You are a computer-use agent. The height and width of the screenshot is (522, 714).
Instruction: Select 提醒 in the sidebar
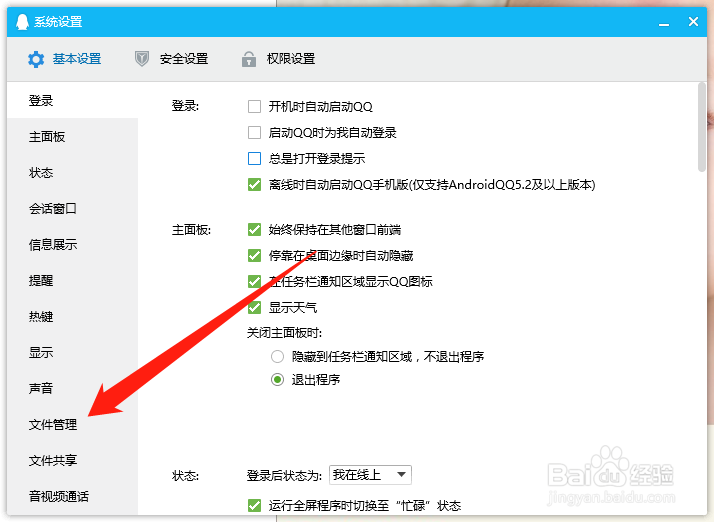72,281
